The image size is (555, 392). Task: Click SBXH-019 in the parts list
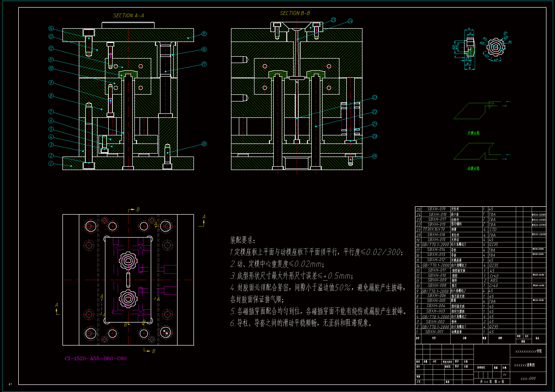tap(436, 209)
